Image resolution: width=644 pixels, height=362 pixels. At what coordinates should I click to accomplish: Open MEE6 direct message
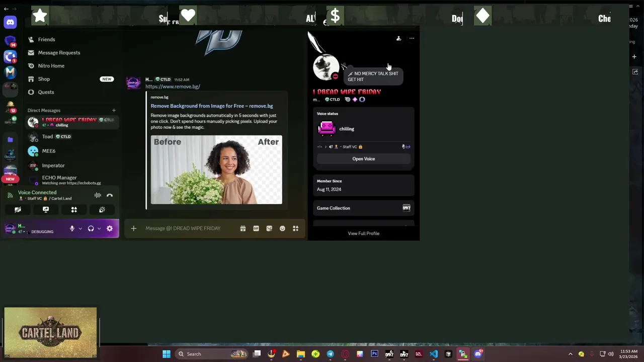(x=72, y=151)
